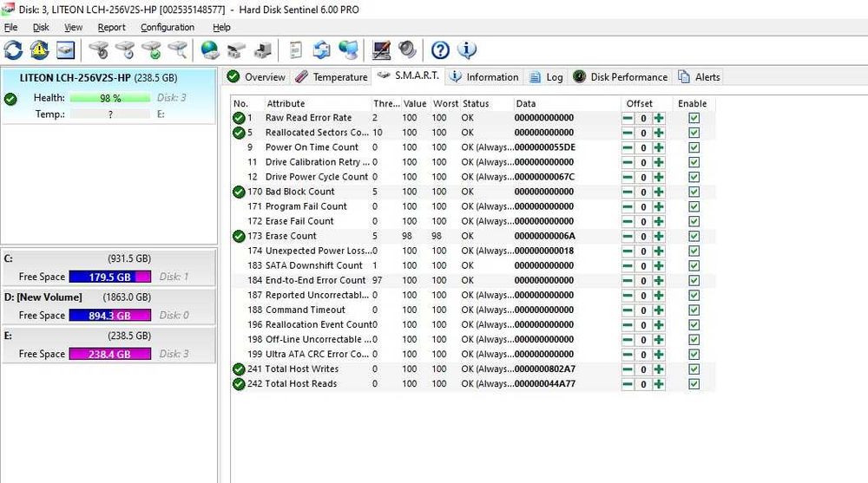Click green health check icon for LITEON disk
The height and width of the screenshot is (483, 868).
point(10,100)
